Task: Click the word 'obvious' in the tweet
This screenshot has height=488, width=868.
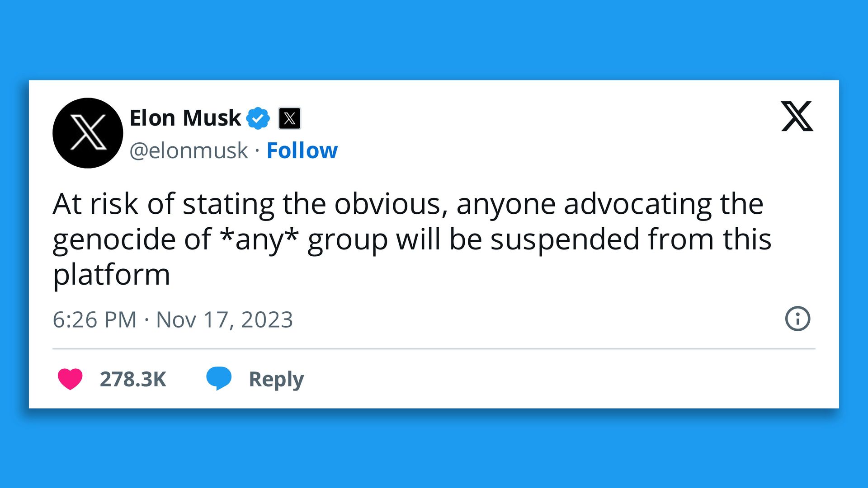Action: [x=387, y=204]
